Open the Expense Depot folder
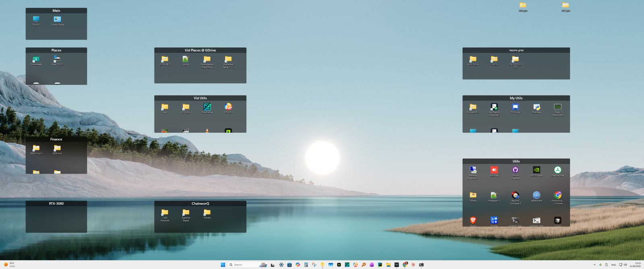644x269 pixels. pyautogui.click(x=186, y=215)
